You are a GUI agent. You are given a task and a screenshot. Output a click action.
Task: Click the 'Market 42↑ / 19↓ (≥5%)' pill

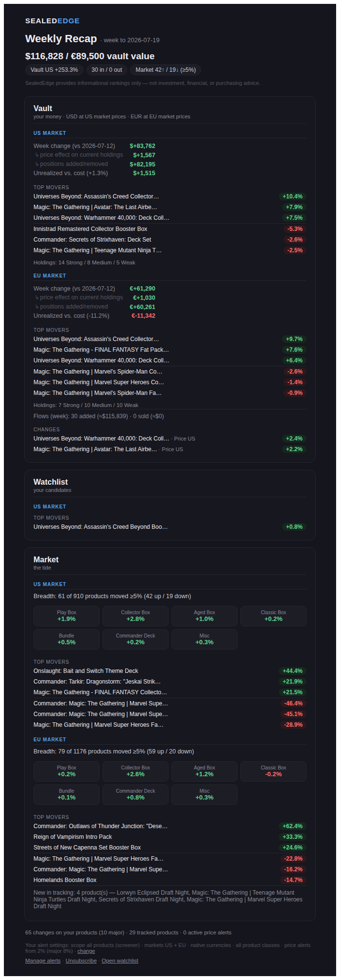click(166, 70)
